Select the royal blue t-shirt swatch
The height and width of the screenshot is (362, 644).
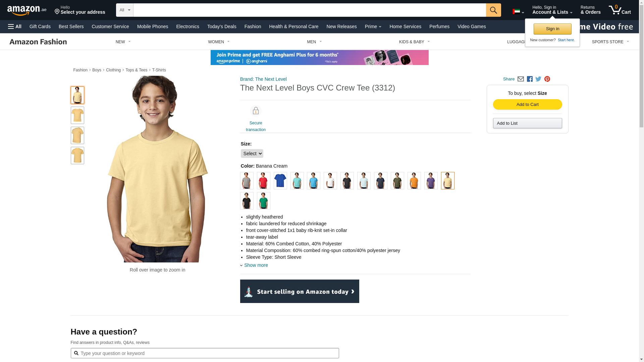280,181
